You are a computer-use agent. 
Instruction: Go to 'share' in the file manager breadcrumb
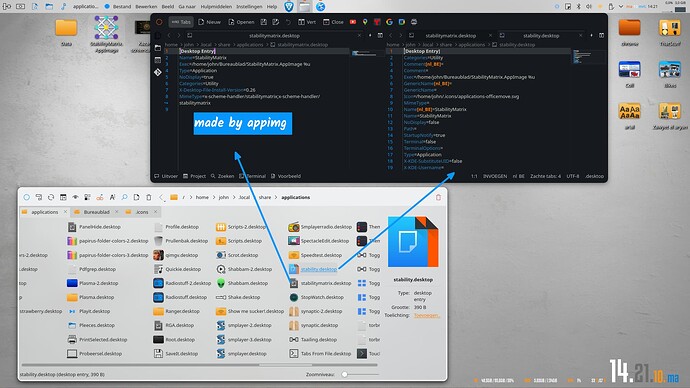tap(264, 197)
